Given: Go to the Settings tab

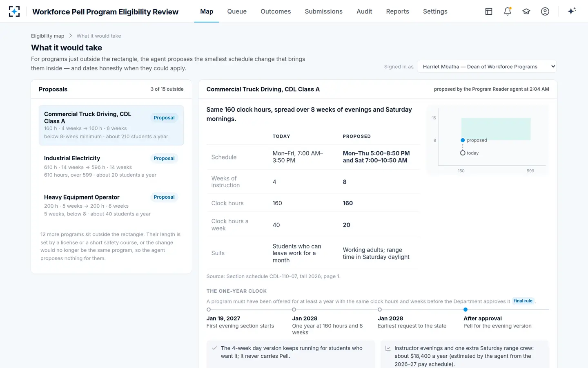Looking at the screenshot, I should (x=435, y=11).
